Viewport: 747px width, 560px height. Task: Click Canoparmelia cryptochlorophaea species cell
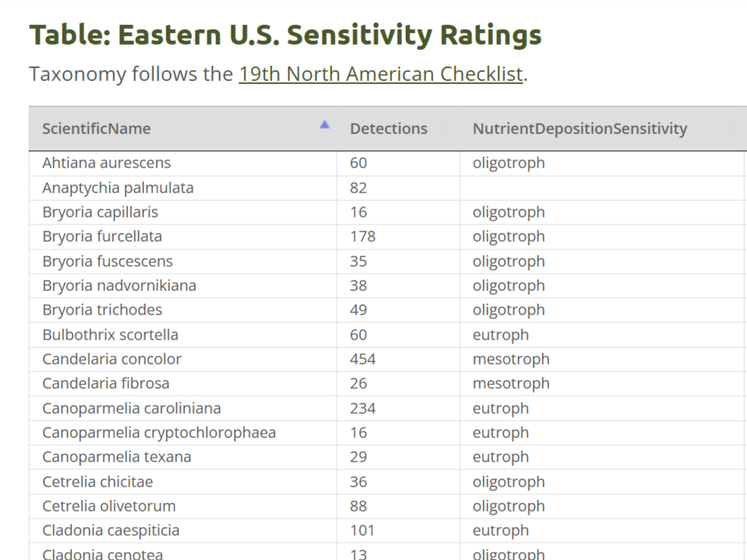(x=159, y=433)
